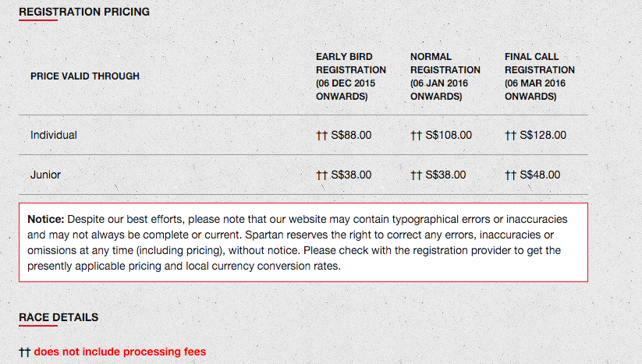This screenshot has width=642, height=364.
Task: Select the Price Valid Through column header
Action: pyautogui.click(x=85, y=76)
